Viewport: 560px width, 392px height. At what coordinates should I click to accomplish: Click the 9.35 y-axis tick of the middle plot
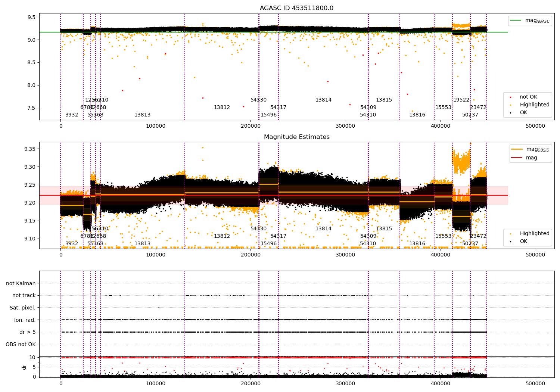[30, 149]
